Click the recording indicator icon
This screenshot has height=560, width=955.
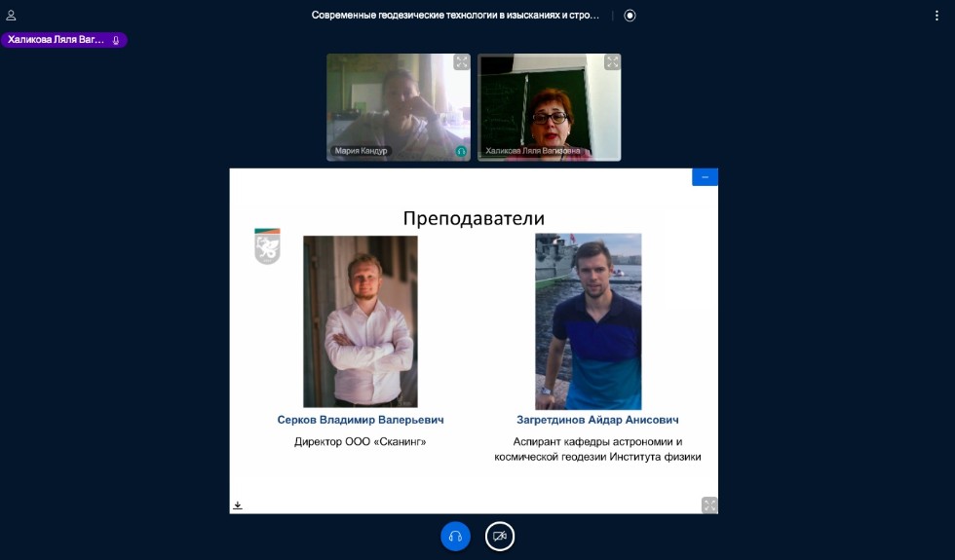pyautogui.click(x=630, y=16)
